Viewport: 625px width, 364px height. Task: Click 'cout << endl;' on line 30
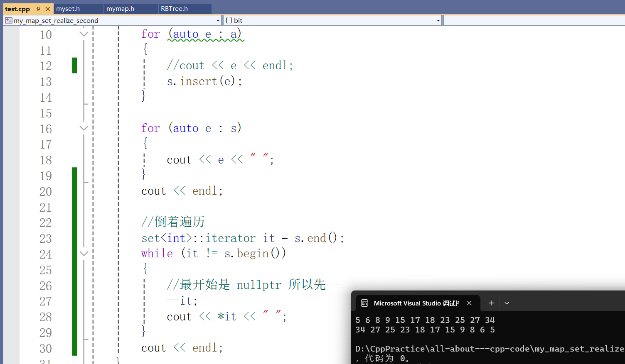182,348
